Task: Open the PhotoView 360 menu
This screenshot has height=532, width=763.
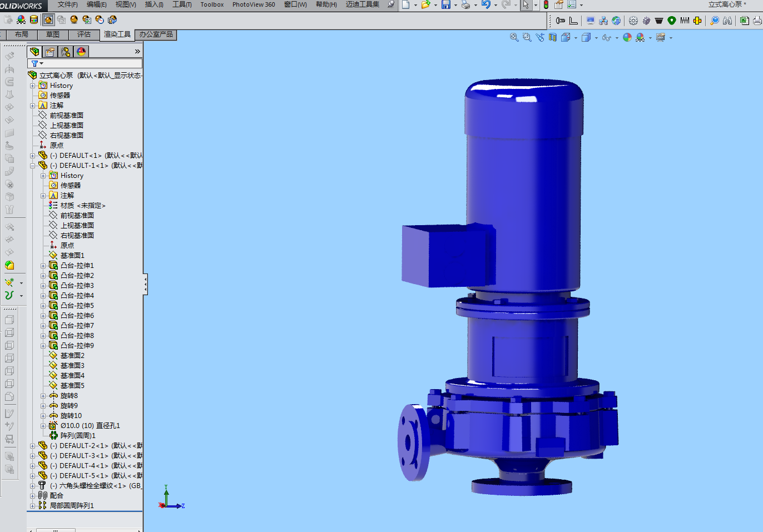Action: (254, 4)
